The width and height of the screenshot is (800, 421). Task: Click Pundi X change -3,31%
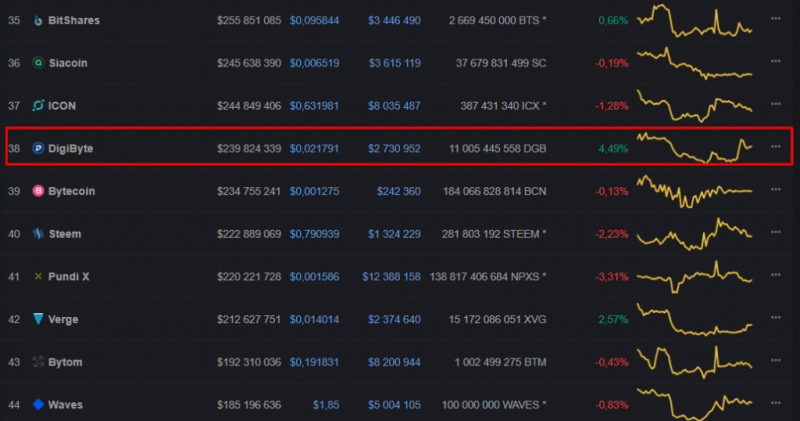(x=612, y=277)
